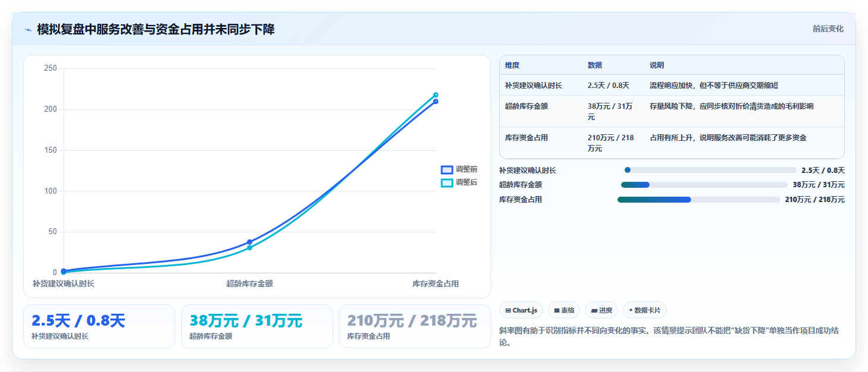Click the note 流程响应加快，但不等于供应商交期缩短
This screenshot has width=868, height=372.
pyautogui.click(x=714, y=86)
